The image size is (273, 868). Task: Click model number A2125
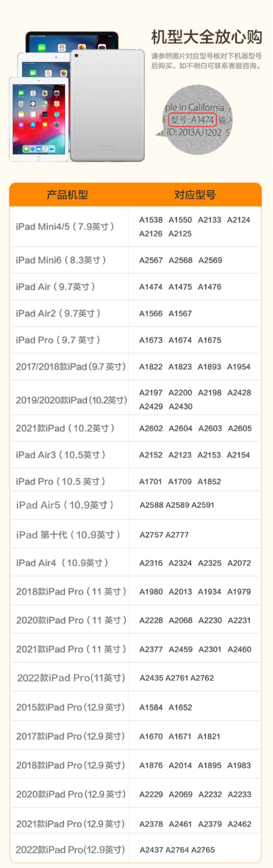180,234
